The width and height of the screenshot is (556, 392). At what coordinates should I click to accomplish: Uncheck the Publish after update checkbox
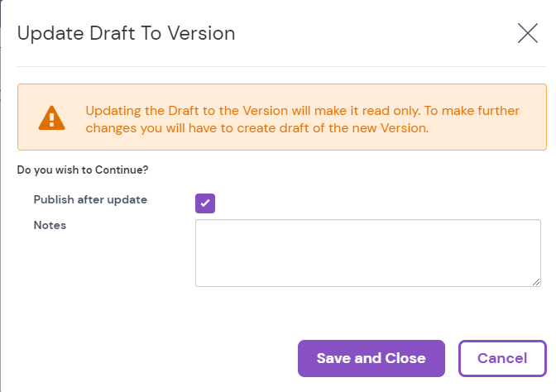click(205, 203)
